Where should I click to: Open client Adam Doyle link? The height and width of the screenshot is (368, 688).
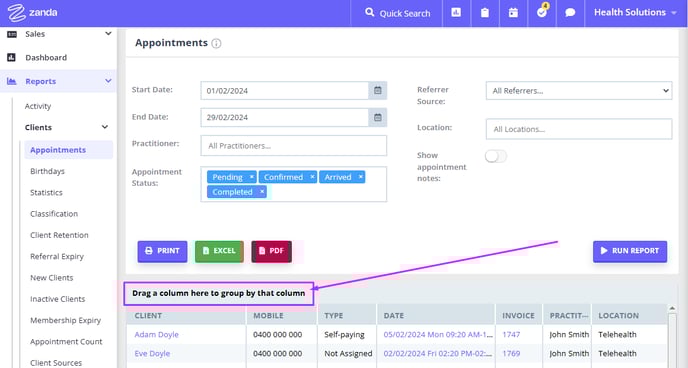157,335
